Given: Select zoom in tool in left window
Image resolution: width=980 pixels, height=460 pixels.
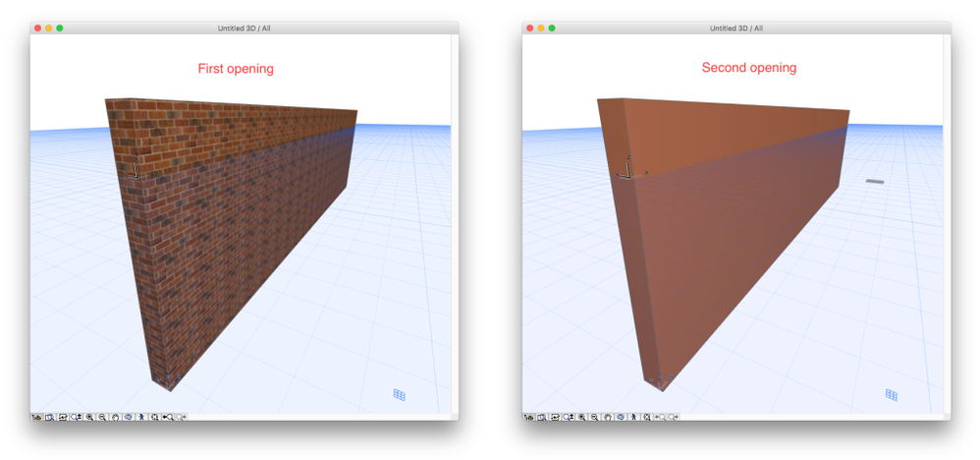Looking at the screenshot, I should [x=89, y=417].
